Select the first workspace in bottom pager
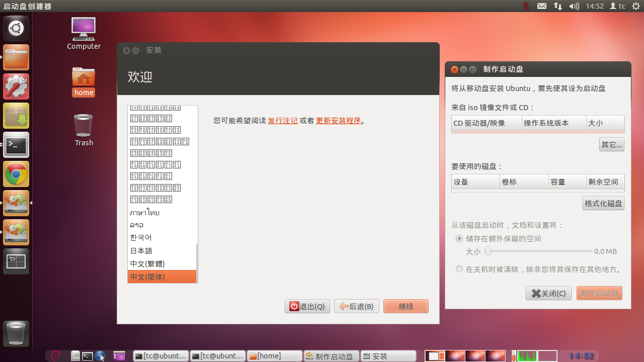644x362 pixels. click(x=435, y=356)
